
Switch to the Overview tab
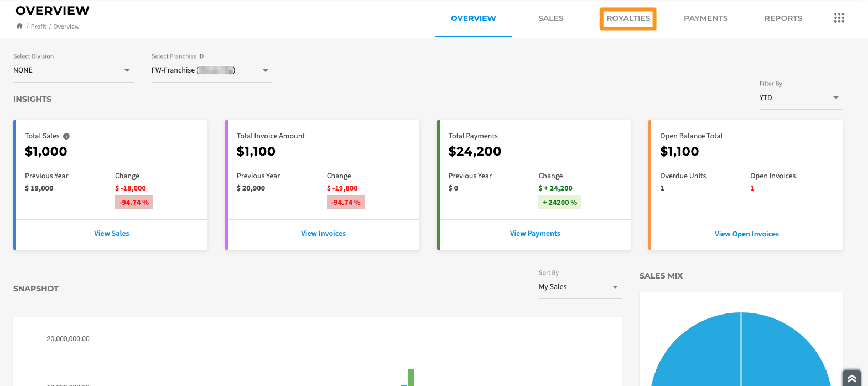474,18
